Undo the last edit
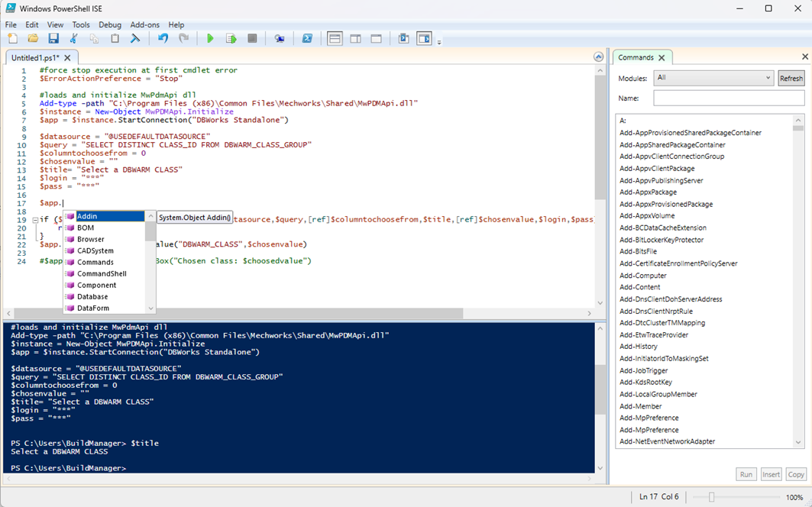Viewport: 812px width, 507px height. click(163, 39)
